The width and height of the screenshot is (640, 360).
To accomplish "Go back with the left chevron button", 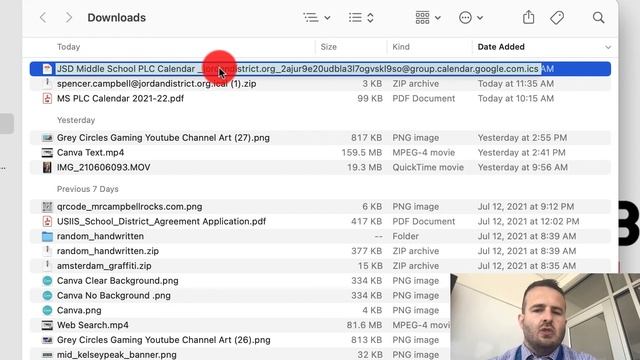I will tap(43, 18).
